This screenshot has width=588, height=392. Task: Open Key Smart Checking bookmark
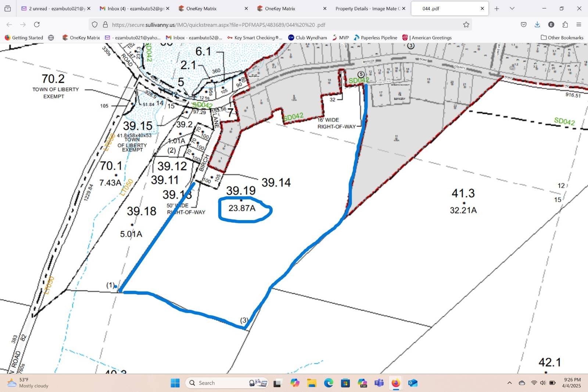coord(255,37)
